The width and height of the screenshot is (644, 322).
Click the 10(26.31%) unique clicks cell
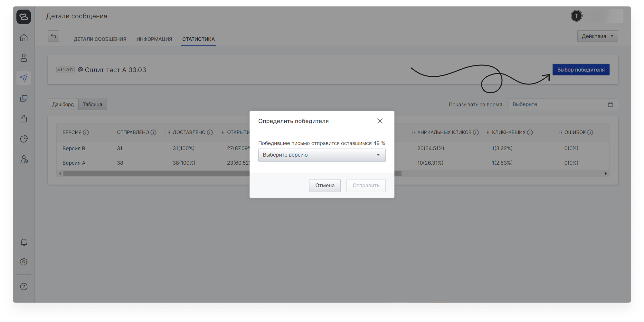(x=431, y=163)
